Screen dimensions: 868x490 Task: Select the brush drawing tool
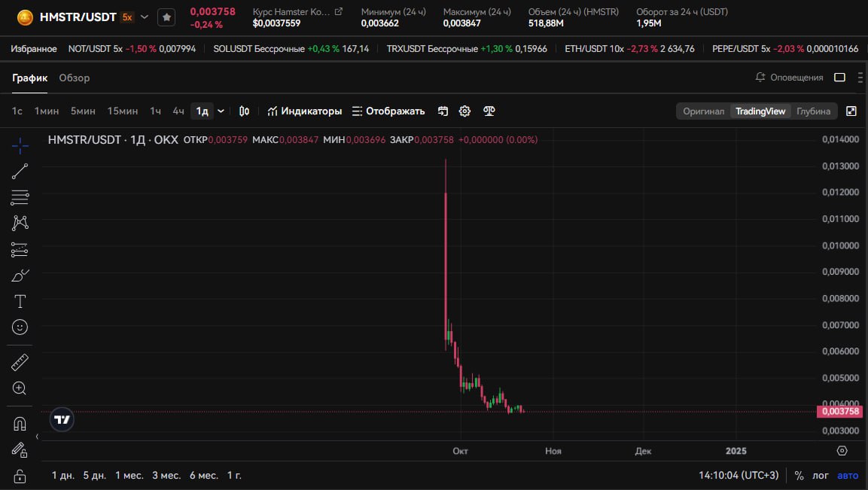(x=20, y=275)
